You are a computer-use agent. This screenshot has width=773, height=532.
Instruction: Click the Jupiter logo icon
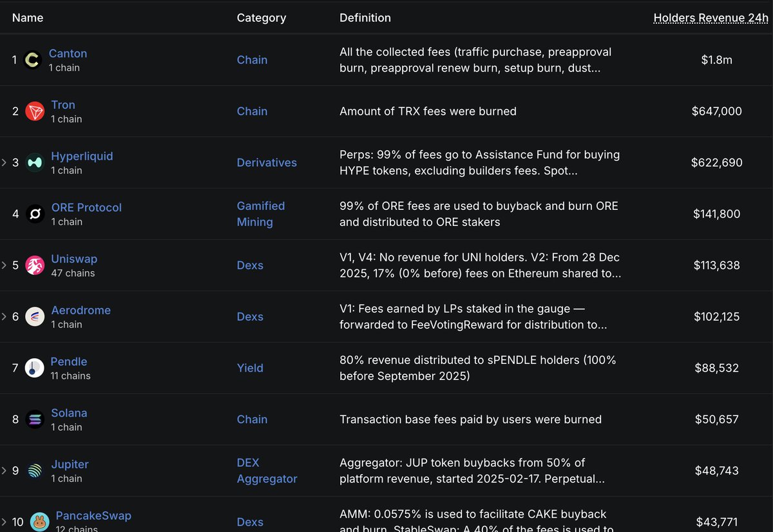pos(35,471)
